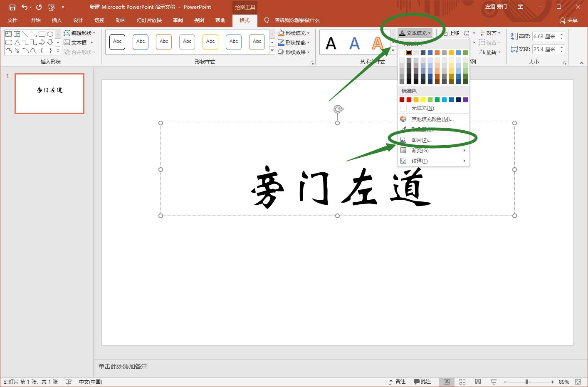Screen dimensions: 588x387
Task: Switch to slide sorter view
Action: pyautogui.click(x=462, y=382)
